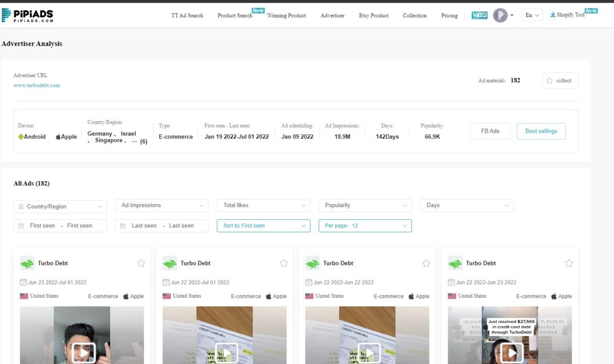This screenshot has height=364, width=614.
Task: Click the VIP badge icon
Action: (479, 15)
